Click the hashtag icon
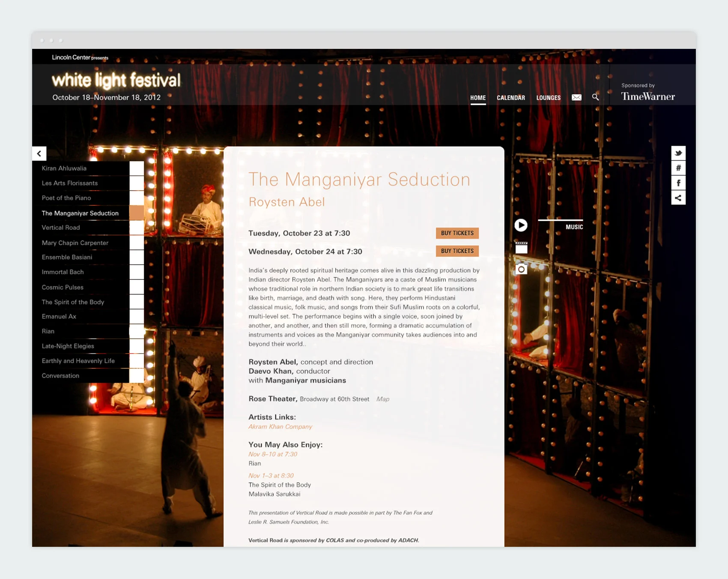Image resolution: width=728 pixels, height=579 pixels. point(678,168)
